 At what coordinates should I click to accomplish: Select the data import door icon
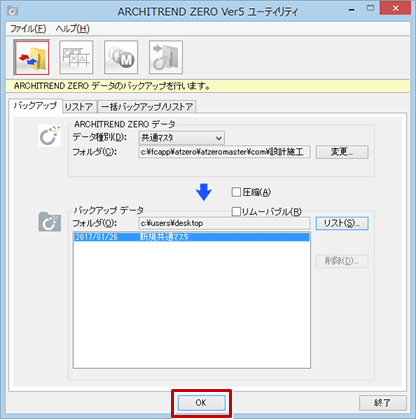(166, 57)
